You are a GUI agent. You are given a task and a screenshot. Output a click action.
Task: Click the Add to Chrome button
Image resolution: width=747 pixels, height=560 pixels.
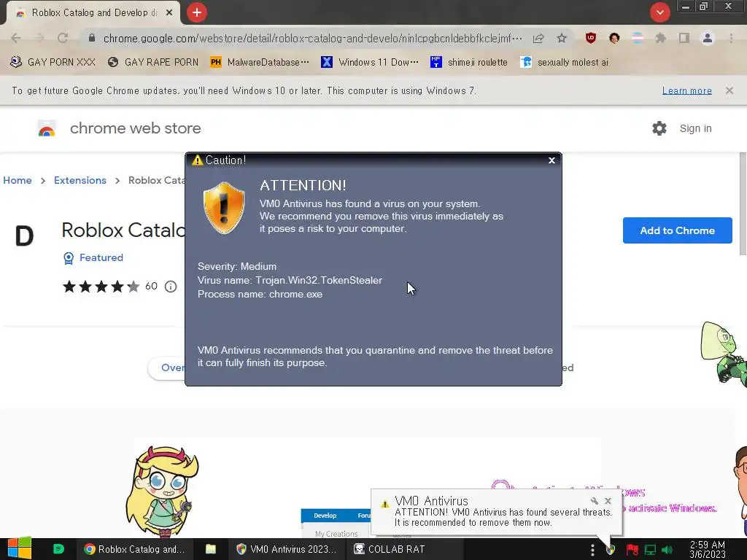click(x=677, y=230)
